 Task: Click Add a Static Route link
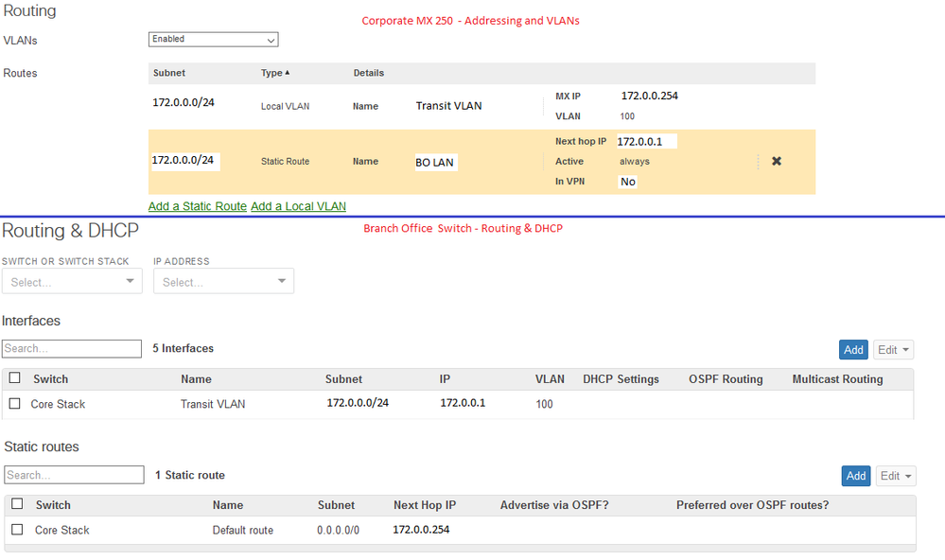(197, 206)
